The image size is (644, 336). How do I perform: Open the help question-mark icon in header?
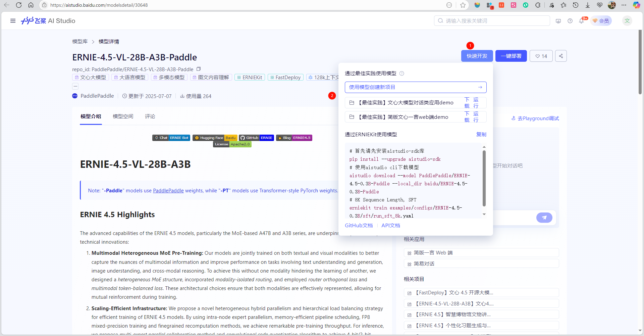pos(570,21)
